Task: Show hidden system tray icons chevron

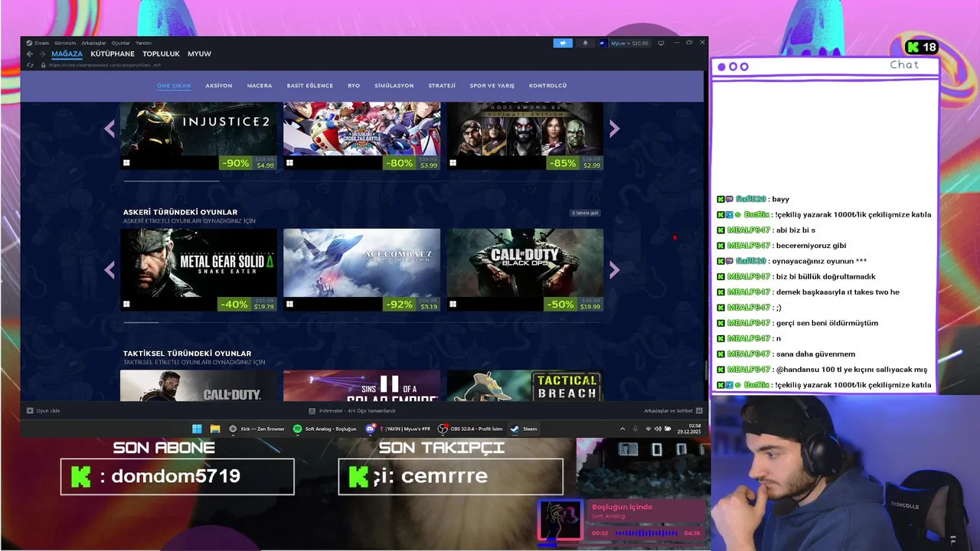Action: (622, 429)
